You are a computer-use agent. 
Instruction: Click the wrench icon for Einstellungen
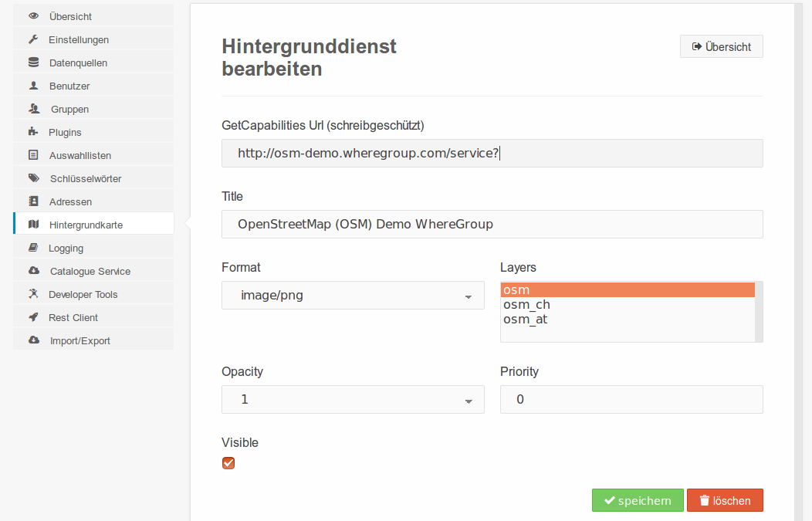click(x=33, y=39)
